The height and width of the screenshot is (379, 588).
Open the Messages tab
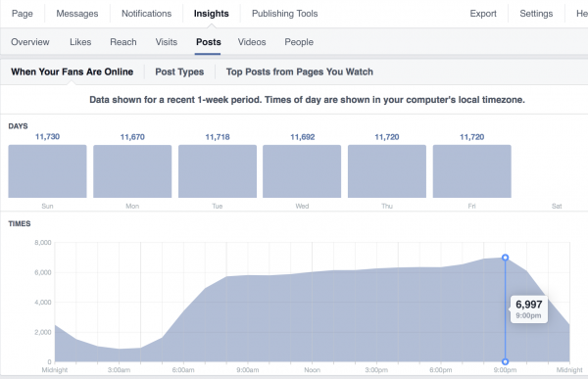coord(76,14)
